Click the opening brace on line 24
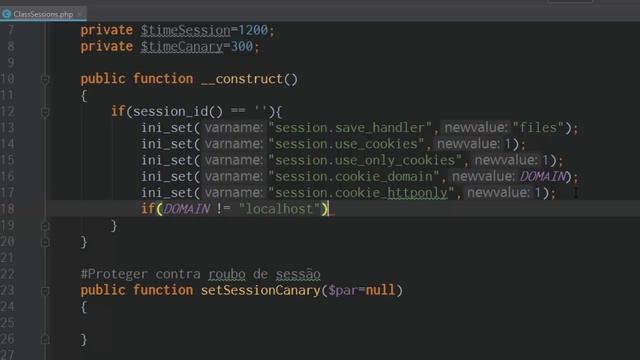Screen dimensions: 640x360 (x=84, y=307)
